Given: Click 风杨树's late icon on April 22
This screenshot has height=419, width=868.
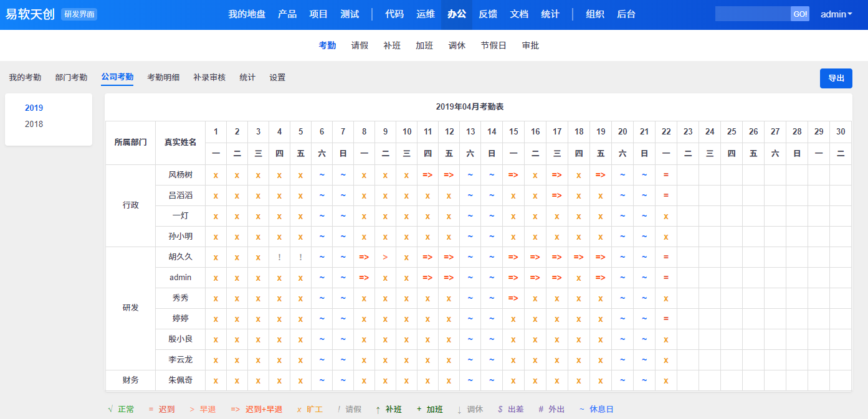Looking at the screenshot, I should click(x=666, y=175).
